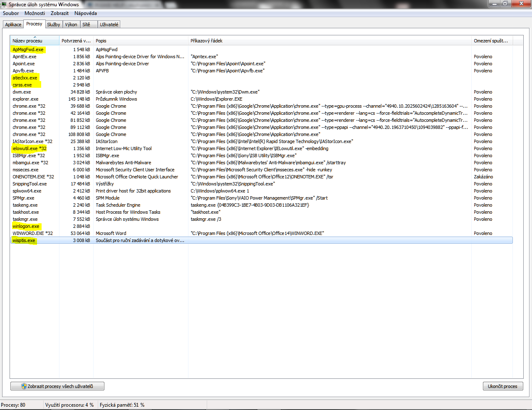The image size is (532, 410).
Task: Click the Task Manager title bar icon
Action: (x=4, y=4)
